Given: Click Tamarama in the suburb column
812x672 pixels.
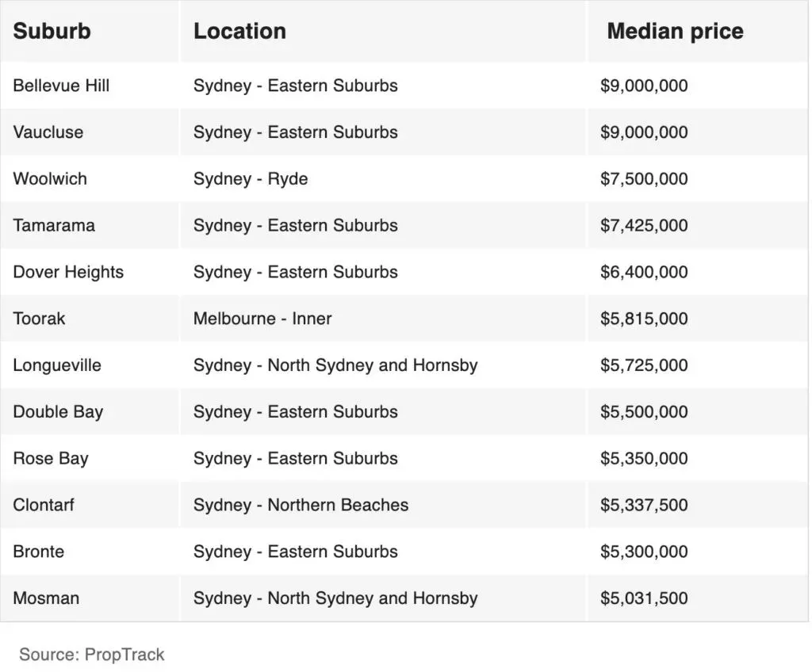Looking at the screenshot, I should pyautogui.click(x=54, y=226).
